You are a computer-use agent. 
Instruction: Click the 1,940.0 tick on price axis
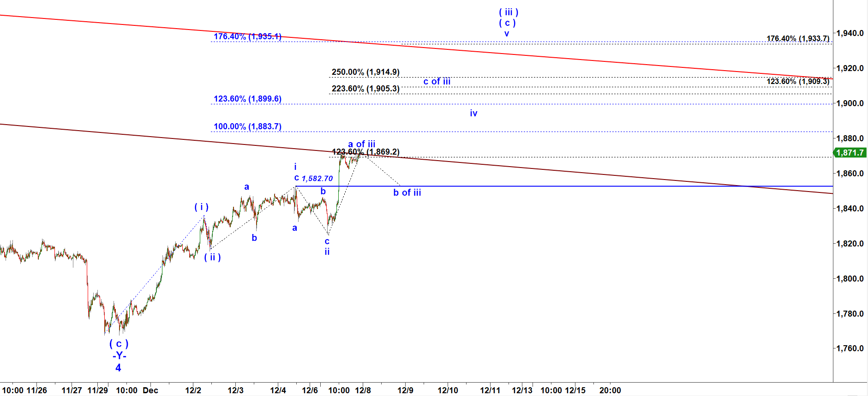coord(850,33)
